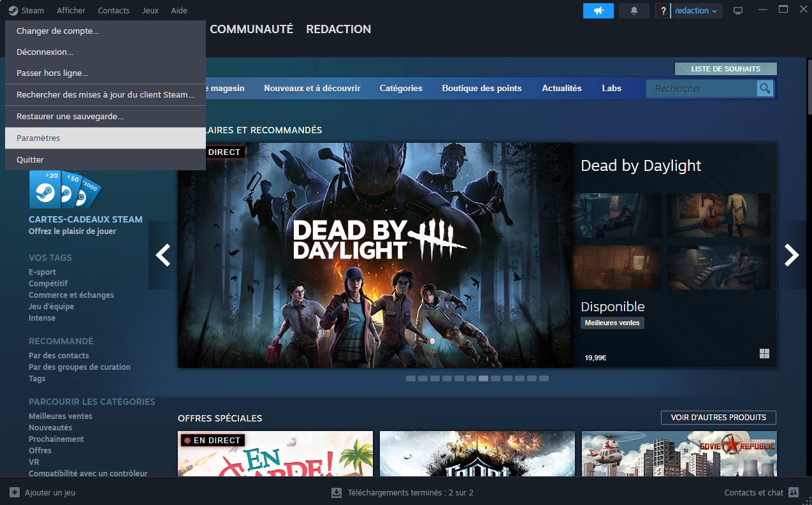Image resolution: width=812 pixels, height=505 pixels.
Task: Browse Nouveautés category
Action: (x=50, y=428)
